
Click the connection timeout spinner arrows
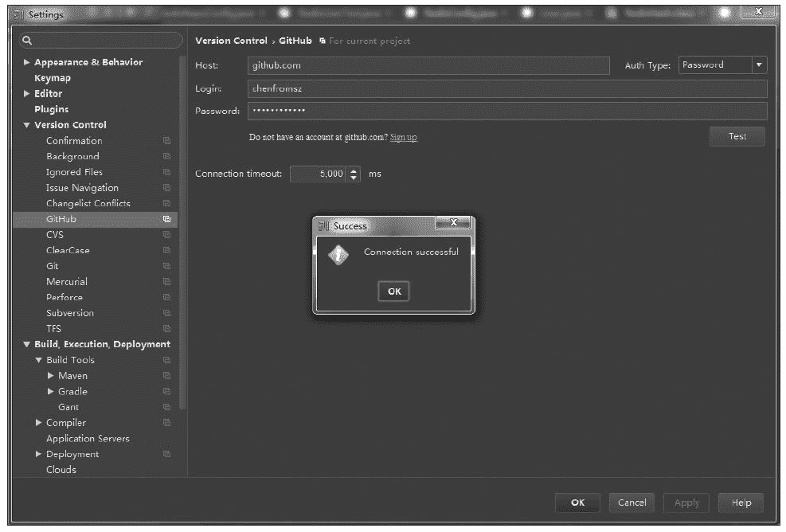354,174
